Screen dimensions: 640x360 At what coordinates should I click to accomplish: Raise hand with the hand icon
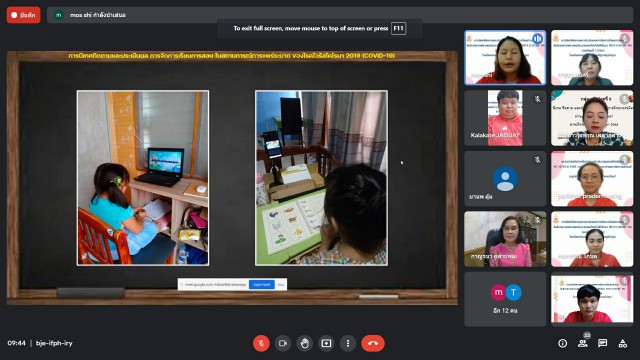[x=304, y=343]
